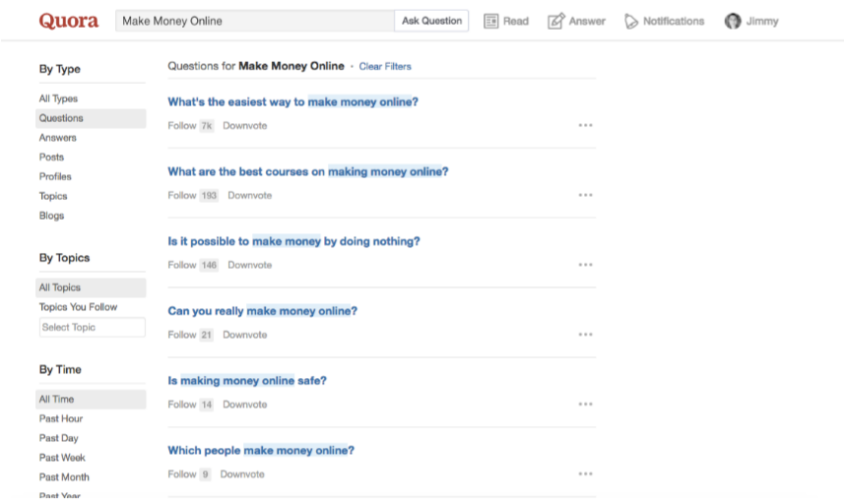Downvote the best courses question
This screenshot has width=844, height=504.
(250, 195)
